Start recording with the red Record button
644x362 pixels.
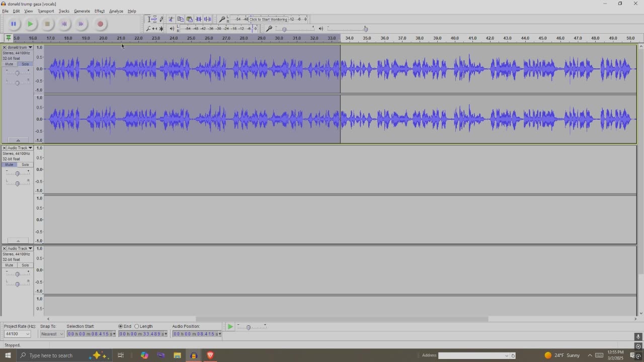100,24
